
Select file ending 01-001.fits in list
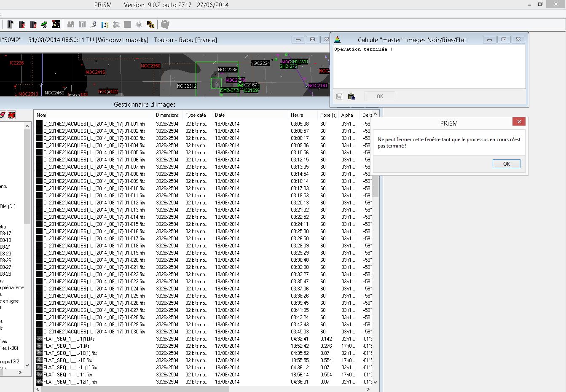(x=94, y=124)
